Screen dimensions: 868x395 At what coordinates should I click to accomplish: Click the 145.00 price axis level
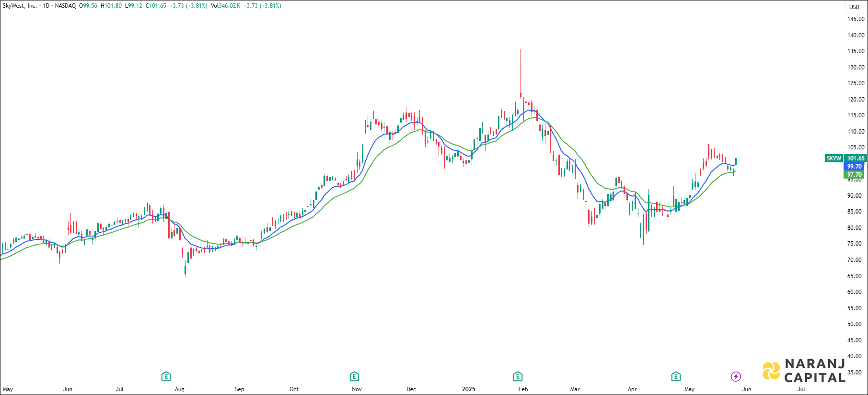point(856,19)
